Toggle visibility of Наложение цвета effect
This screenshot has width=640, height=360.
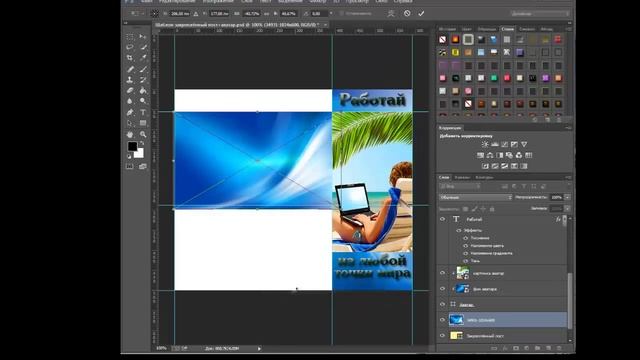point(465,246)
